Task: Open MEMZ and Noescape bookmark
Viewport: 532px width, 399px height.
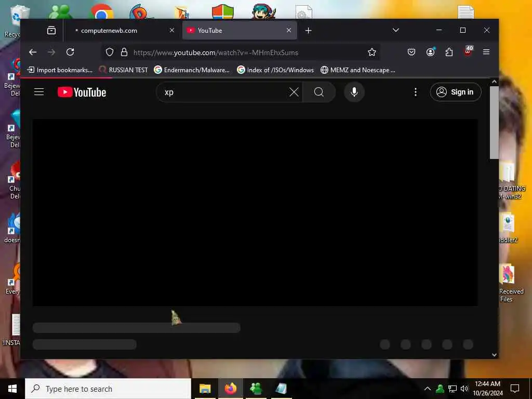Action: (358, 70)
